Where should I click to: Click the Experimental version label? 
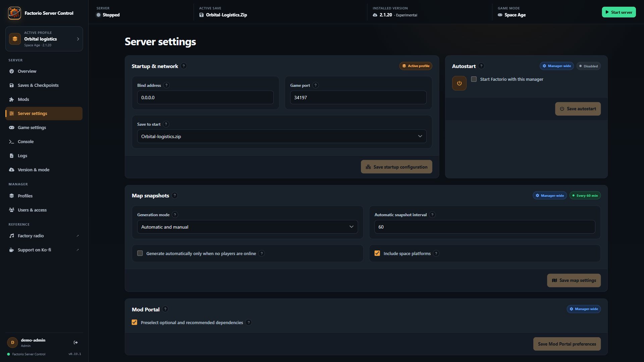tap(406, 15)
